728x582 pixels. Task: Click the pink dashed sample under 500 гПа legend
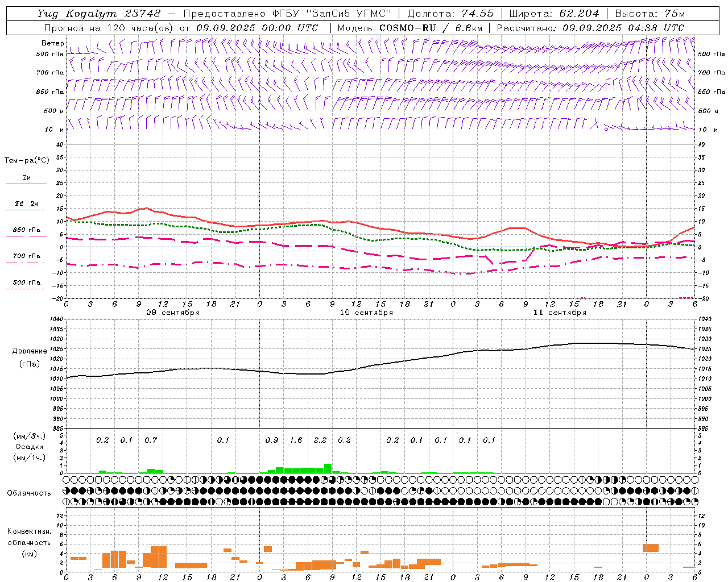26,289
